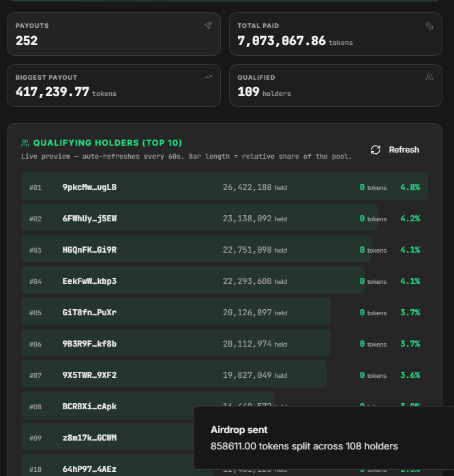Click the 0 tokens value in row #06

(x=373, y=344)
